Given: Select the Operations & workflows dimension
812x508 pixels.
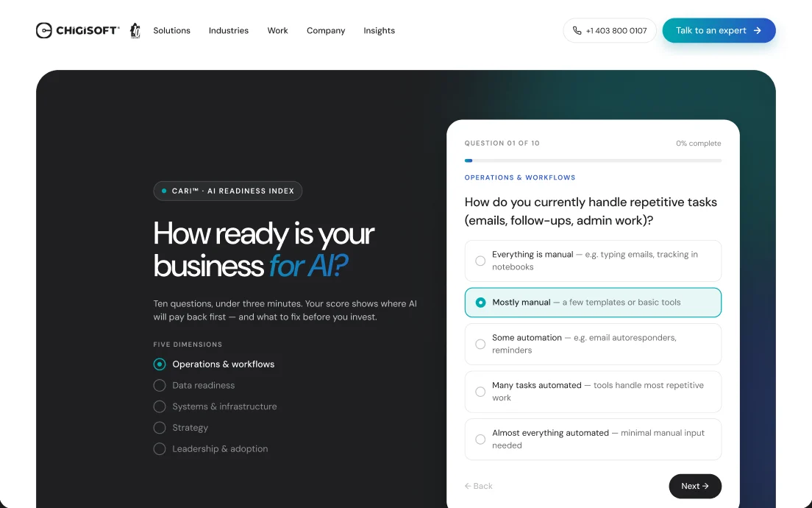Looking at the screenshot, I should click(214, 364).
